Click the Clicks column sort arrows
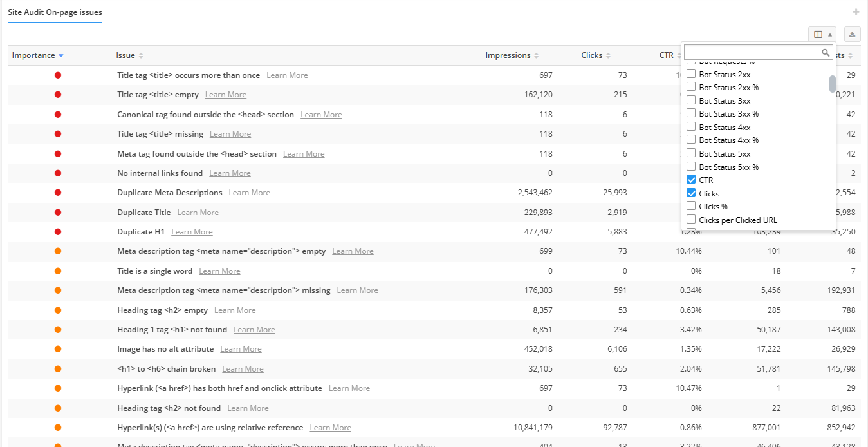Image resolution: width=868 pixels, height=447 pixels. coord(608,56)
